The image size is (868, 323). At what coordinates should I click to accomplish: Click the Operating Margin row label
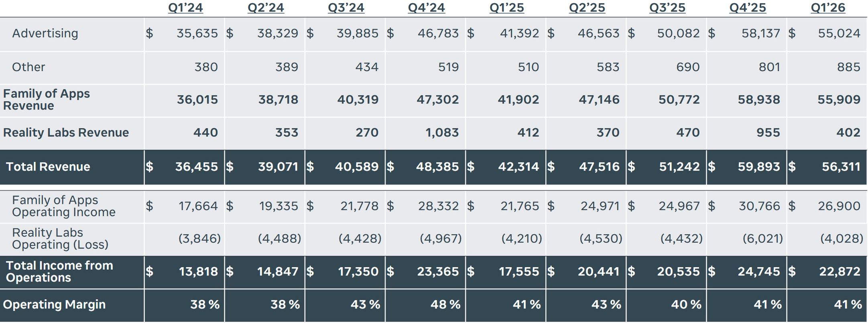[x=54, y=305]
